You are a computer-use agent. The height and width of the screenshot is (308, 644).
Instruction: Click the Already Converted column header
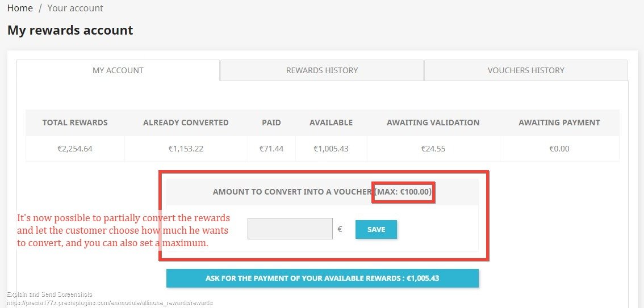pos(186,123)
